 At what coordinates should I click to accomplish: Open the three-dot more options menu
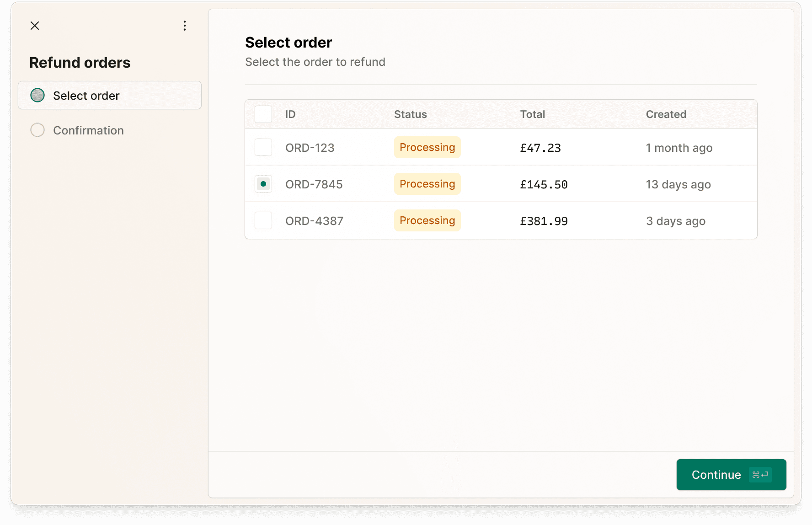(x=185, y=26)
